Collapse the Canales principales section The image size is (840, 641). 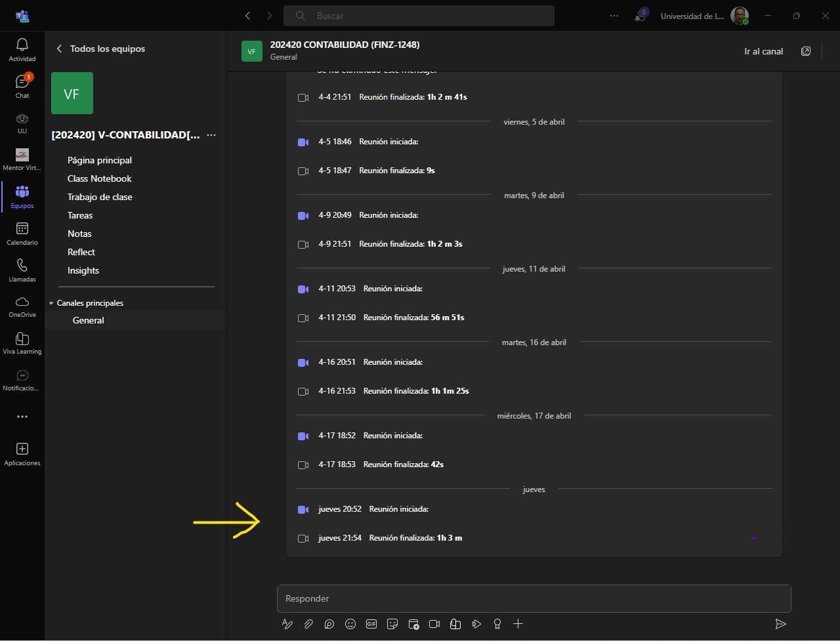(51, 303)
